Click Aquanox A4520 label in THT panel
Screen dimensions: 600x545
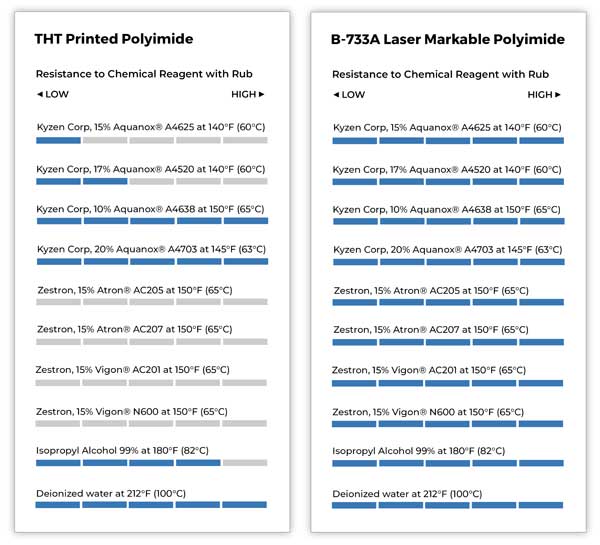point(150,169)
